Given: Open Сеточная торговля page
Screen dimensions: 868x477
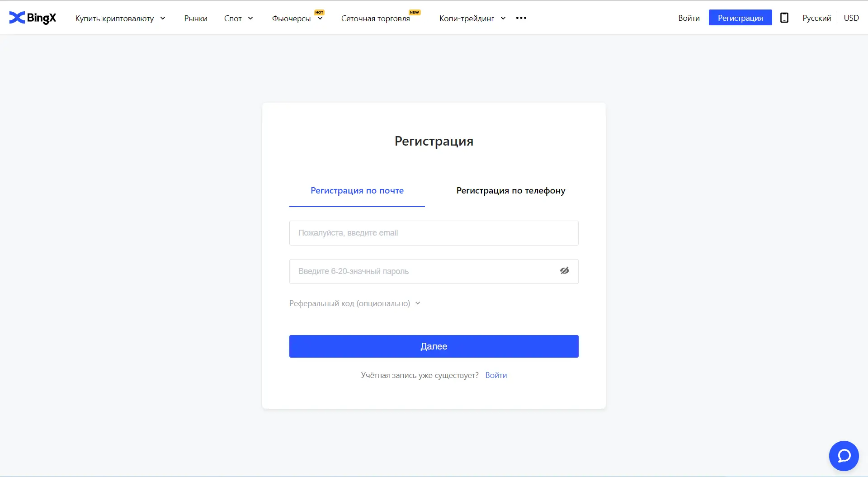Looking at the screenshot, I should [x=375, y=19].
